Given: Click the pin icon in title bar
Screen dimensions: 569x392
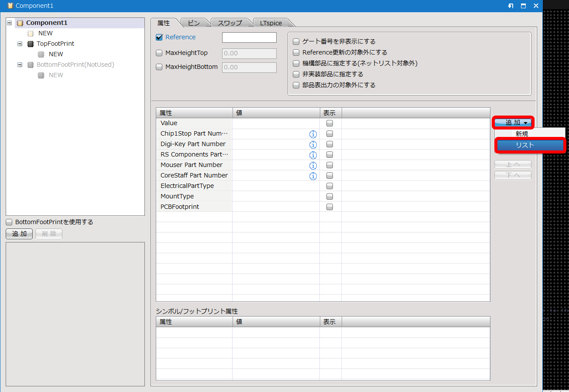Looking at the screenshot, I should pos(511,6).
